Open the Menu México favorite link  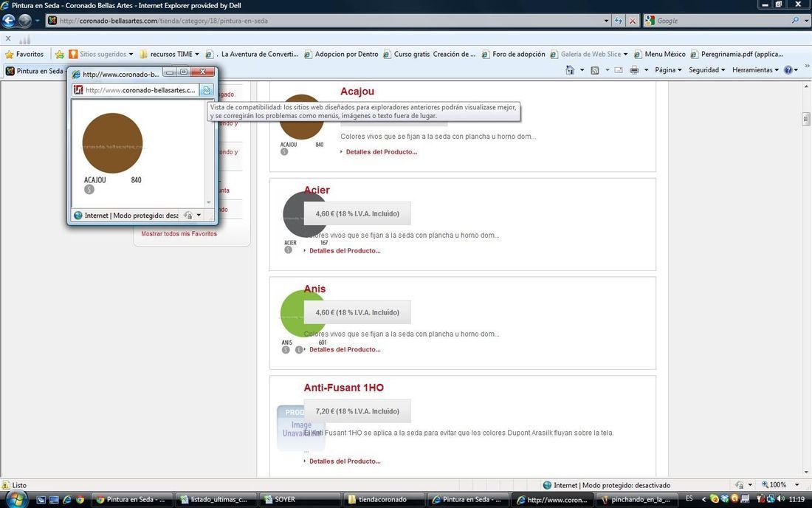click(x=660, y=54)
